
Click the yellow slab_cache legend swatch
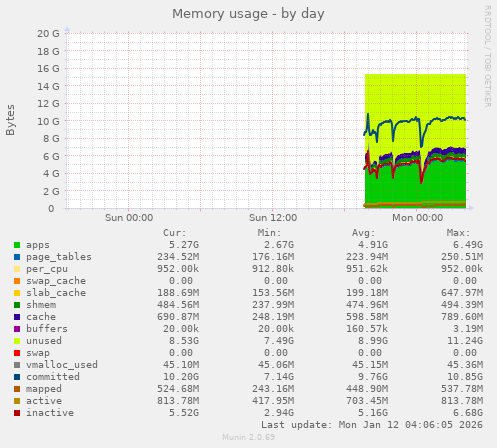point(17,293)
